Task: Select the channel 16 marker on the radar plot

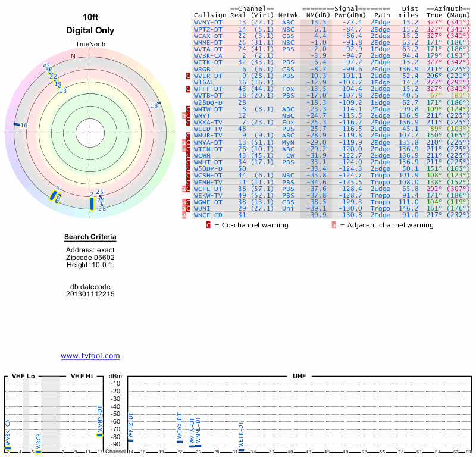Action: 17,124
